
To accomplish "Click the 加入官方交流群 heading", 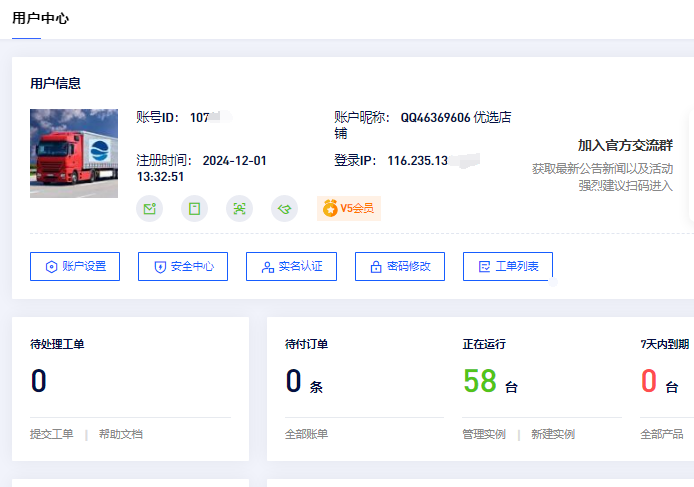I will click(625, 145).
